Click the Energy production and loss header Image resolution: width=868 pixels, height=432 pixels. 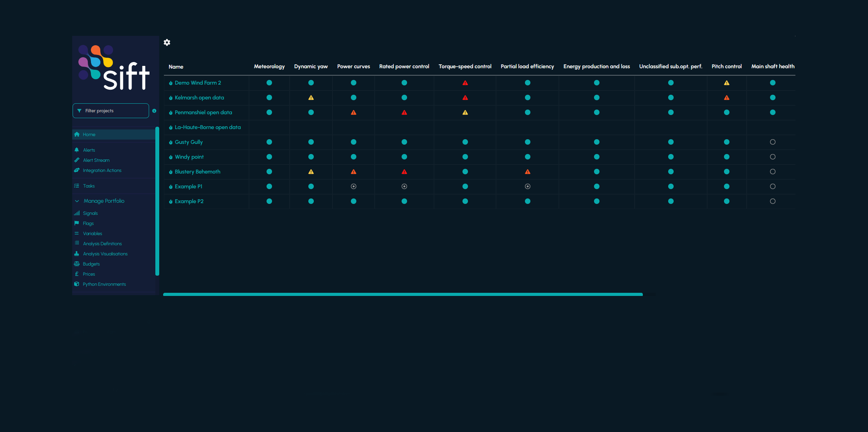(x=596, y=67)
